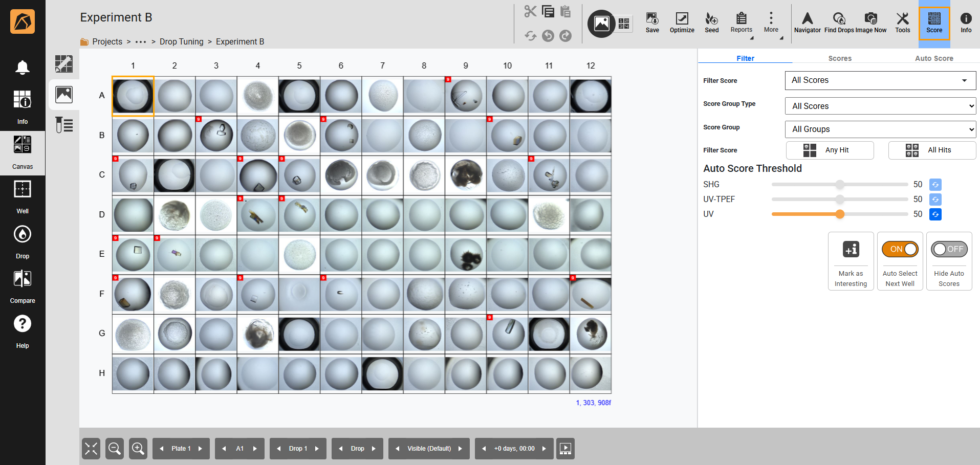980x465 pixels.
Task: Expand the Filter Score dropdown
Action: click(x=880, y=80)
